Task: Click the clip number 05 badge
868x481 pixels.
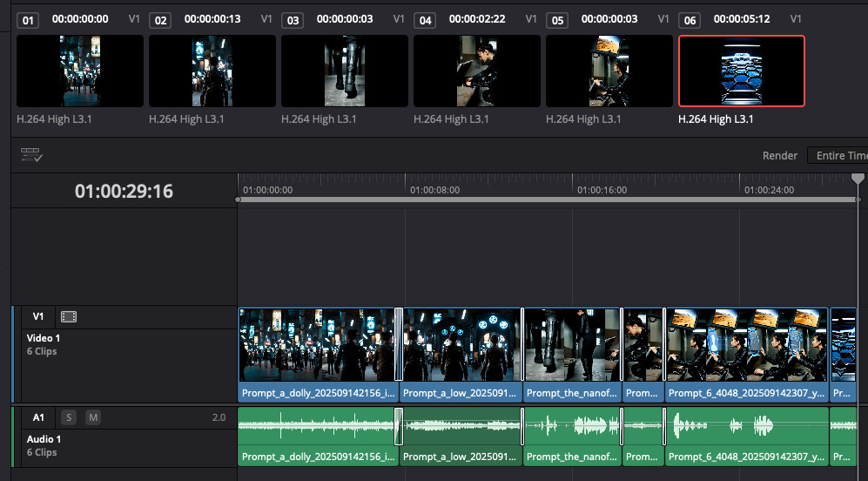Action: (x=557, y=21)
